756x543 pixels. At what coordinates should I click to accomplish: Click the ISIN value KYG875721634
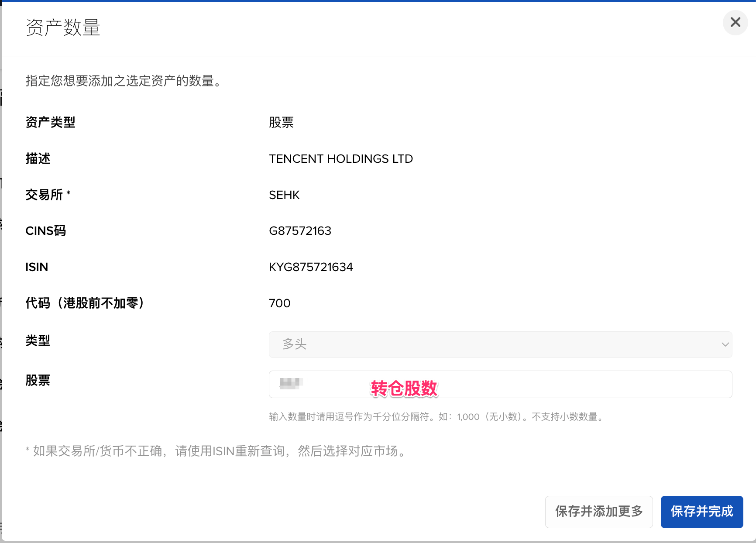click(311, 267)
